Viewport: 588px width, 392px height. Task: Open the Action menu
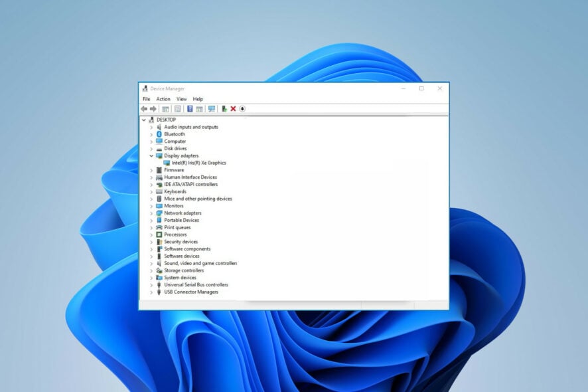coord(163,99)
